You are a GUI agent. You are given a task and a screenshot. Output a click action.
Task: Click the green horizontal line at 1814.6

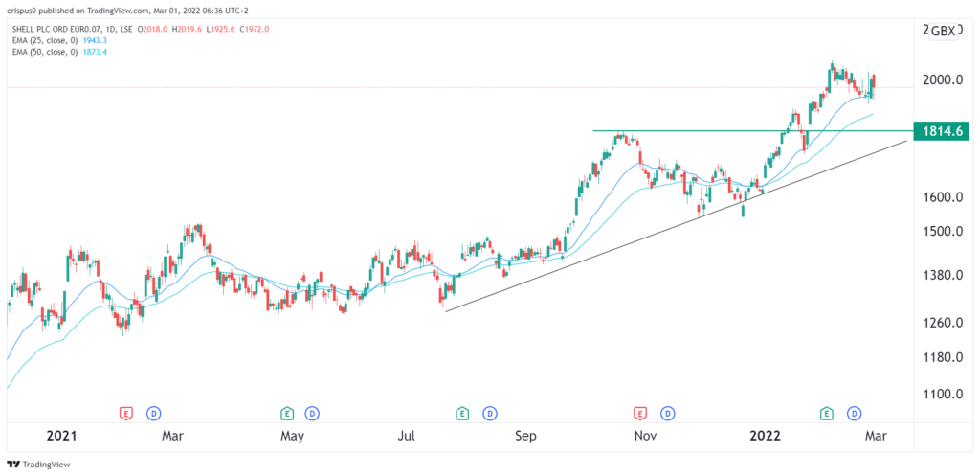click(752, 130)
